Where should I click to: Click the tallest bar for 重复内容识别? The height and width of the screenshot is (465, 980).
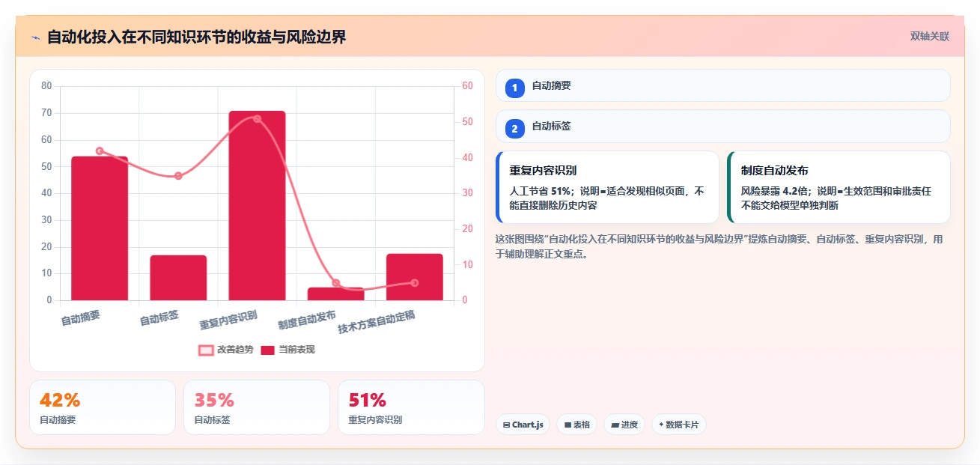click(x=257, y=206)
